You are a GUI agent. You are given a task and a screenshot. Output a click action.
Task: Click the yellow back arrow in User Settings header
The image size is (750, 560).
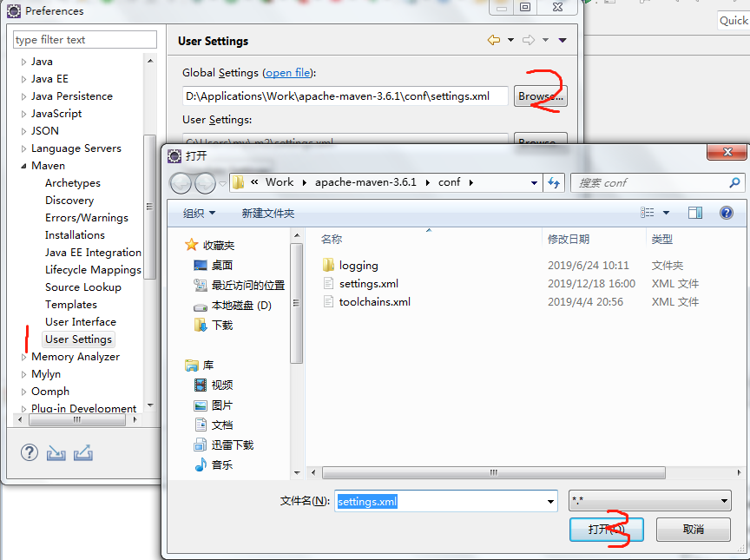click(493, 40)
